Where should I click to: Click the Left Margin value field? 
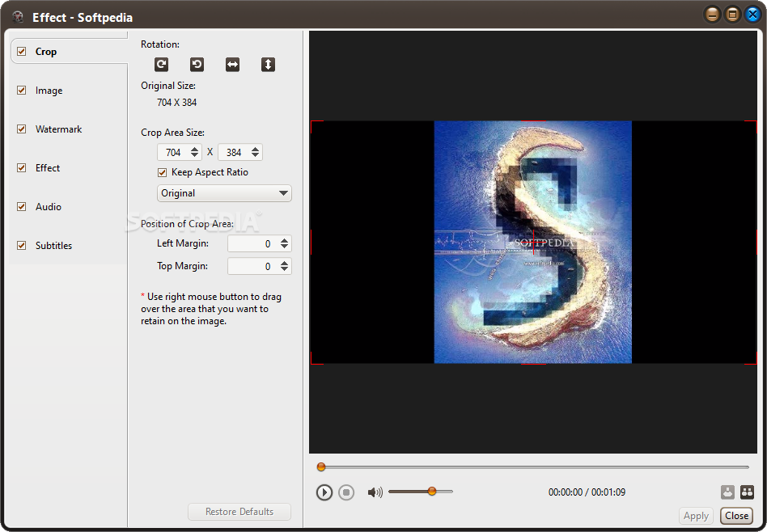(253, 243)
